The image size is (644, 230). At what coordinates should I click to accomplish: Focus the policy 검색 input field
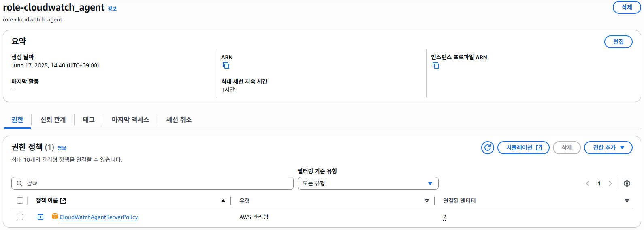coord(158,183)
